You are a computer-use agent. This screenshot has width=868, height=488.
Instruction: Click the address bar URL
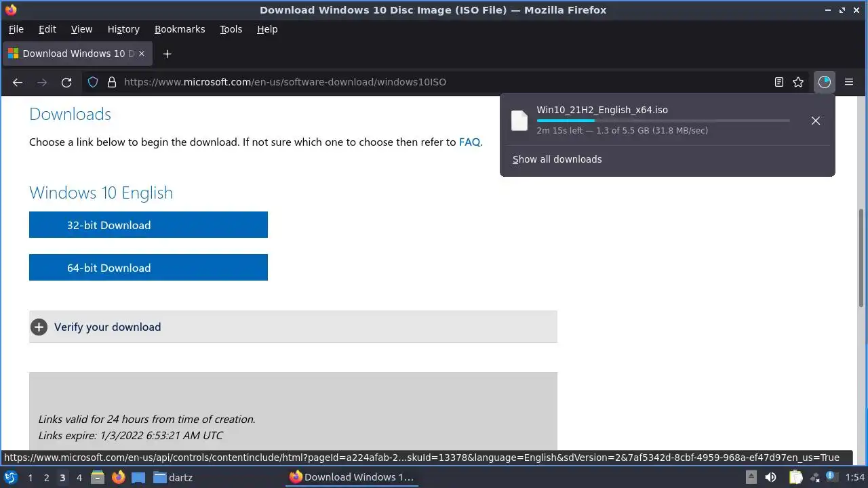tap(285, 82)
